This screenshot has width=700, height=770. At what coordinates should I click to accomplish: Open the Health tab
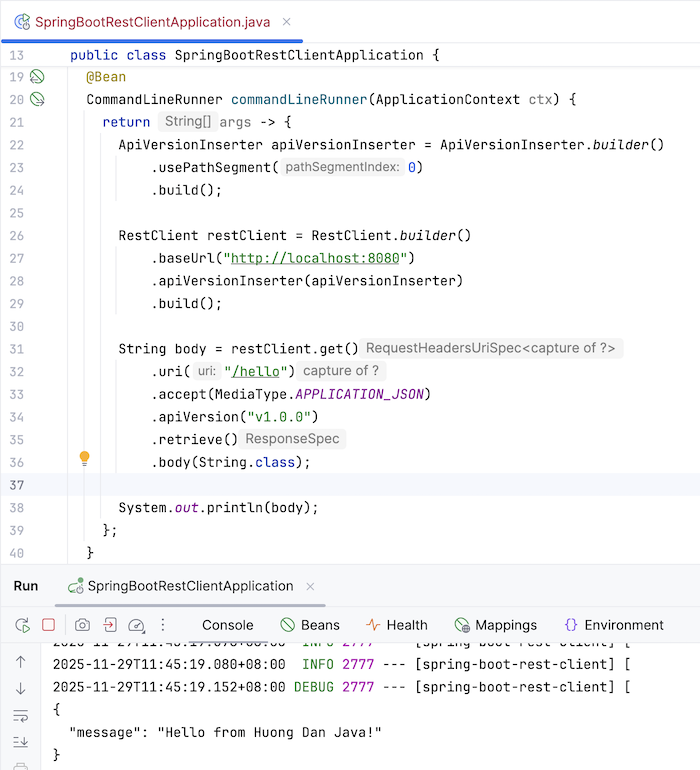point(396,625)
